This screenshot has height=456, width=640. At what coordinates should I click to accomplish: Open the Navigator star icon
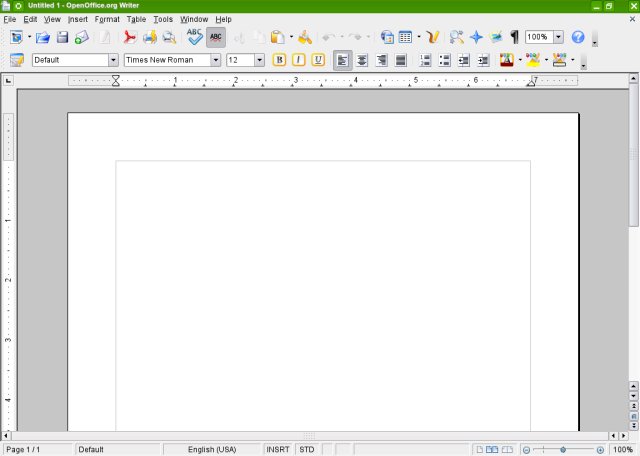[x=476, y=37]
